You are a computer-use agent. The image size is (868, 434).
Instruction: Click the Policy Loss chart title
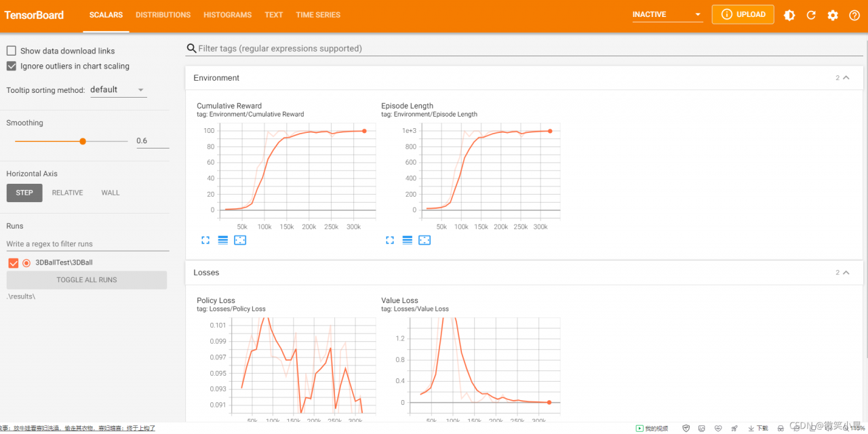(x=216, y=300)
